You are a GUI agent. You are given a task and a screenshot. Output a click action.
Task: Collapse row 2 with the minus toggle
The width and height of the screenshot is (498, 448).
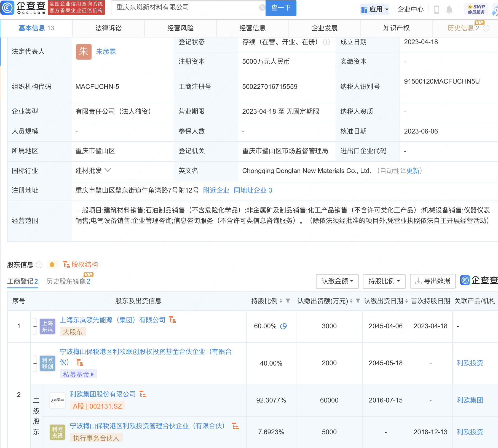(x=35, y=363)
